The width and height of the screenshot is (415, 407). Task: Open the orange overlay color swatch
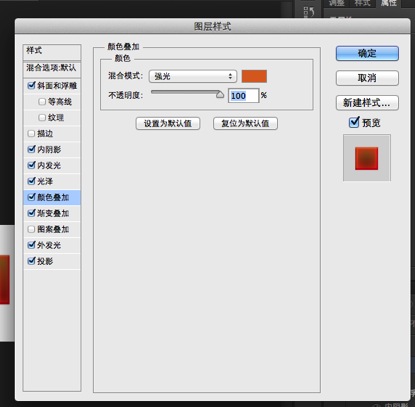pyautogui.click(x=254, y=76)
